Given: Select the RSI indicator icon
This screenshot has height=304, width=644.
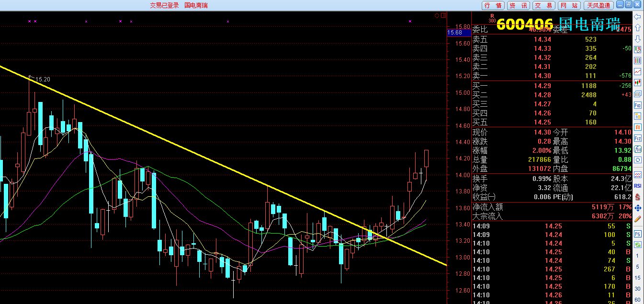Looking at the screenshot, I should coord(637,185).
